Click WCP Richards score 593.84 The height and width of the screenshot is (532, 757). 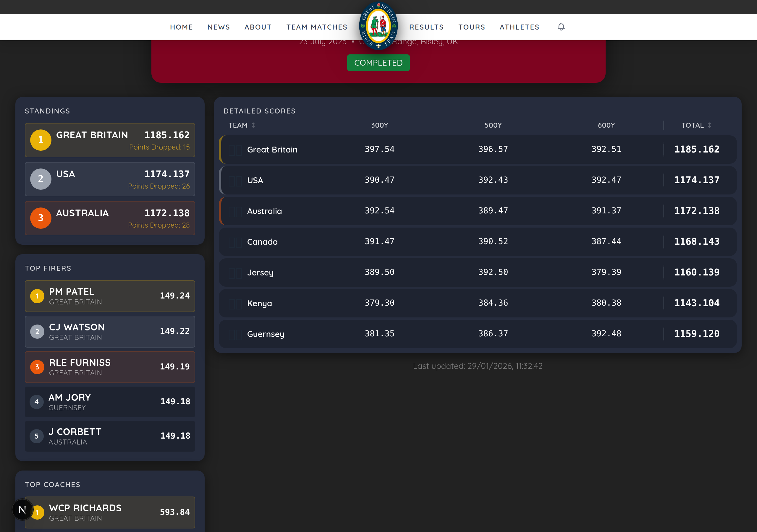coord(175,512)
